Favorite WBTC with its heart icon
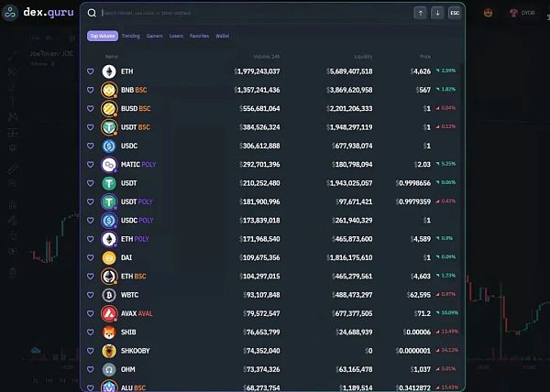The width and height of the screenshot is (550, 392). (x=91, y=295)
